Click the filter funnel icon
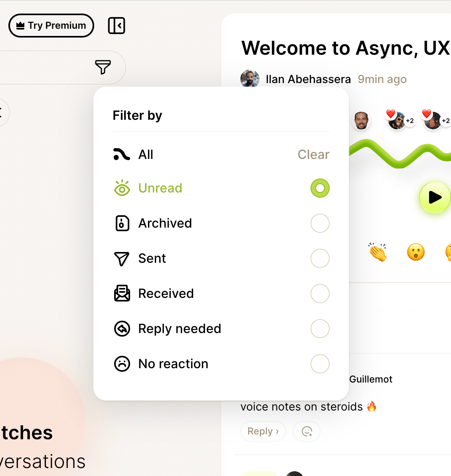Viewport: 451px width, 476px height. tap(103, 67)
